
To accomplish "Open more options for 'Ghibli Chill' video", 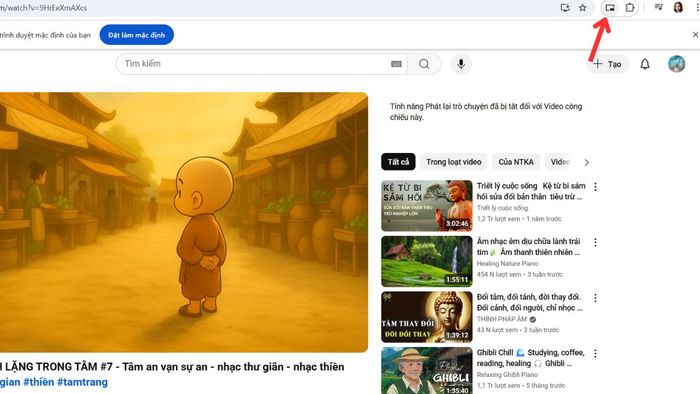I will [595, 353].
